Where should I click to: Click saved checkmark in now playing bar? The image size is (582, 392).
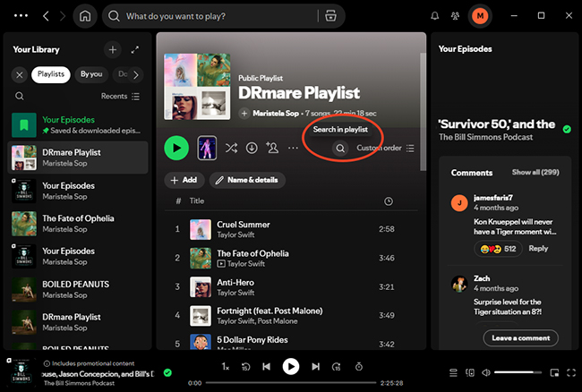(167, 372)
